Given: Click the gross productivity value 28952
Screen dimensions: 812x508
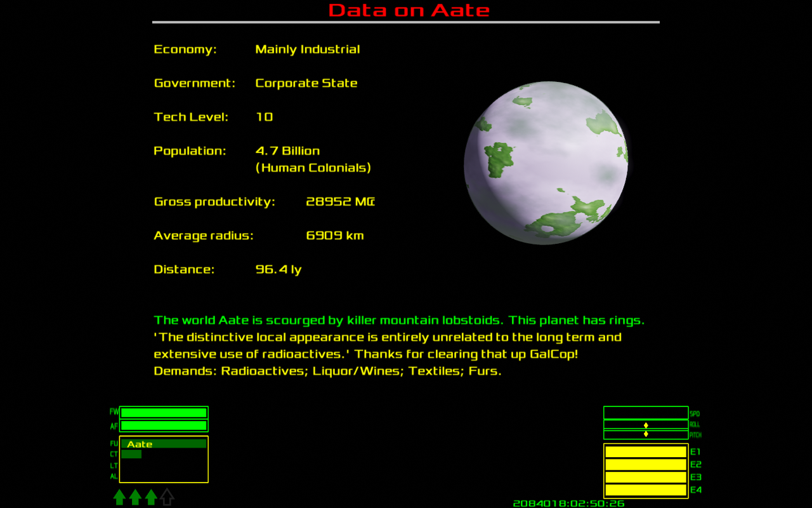Looking at the screenshot, I should pyautogui.click(x=329, y=202).
